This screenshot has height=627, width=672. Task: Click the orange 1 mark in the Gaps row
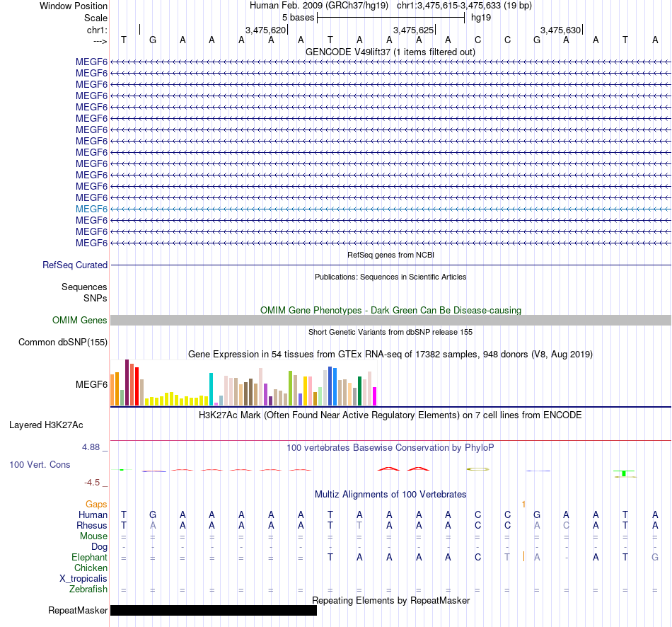523,505
